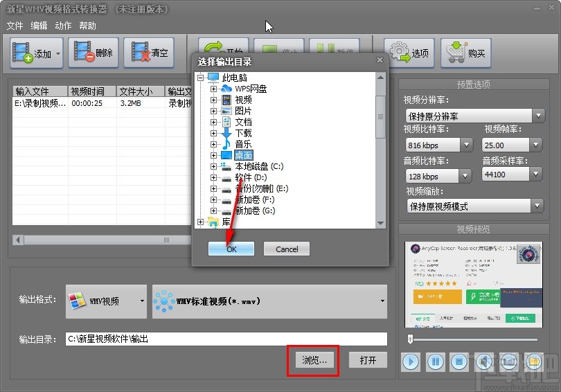
Task: Expand the 下载 folder node
Action: point(213,133)
